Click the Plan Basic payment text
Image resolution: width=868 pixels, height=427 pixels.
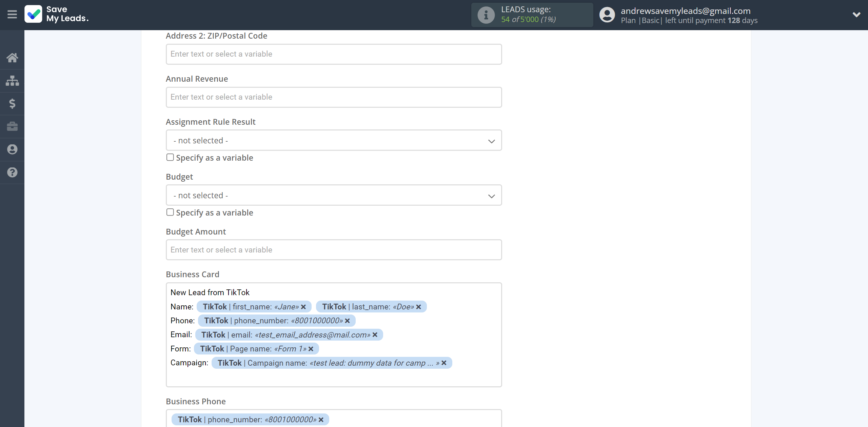[x=689, y=20]
